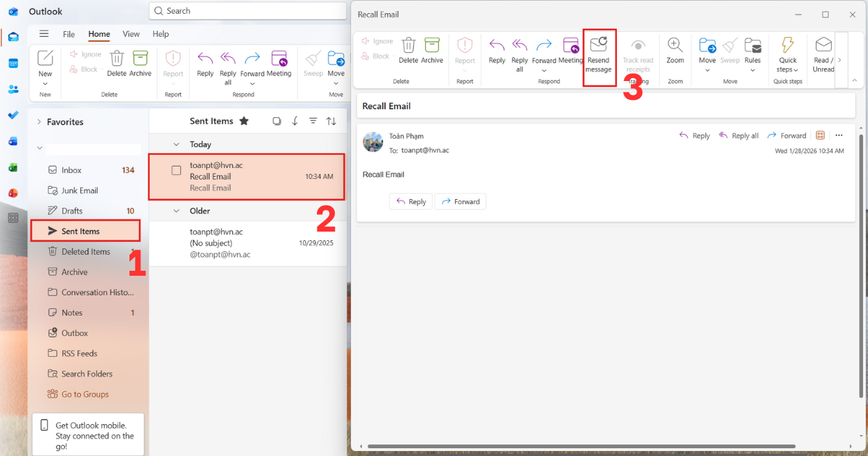Click Delete in main Outlook ribbon
Screen dimensions: 868x456
[116, 63]
